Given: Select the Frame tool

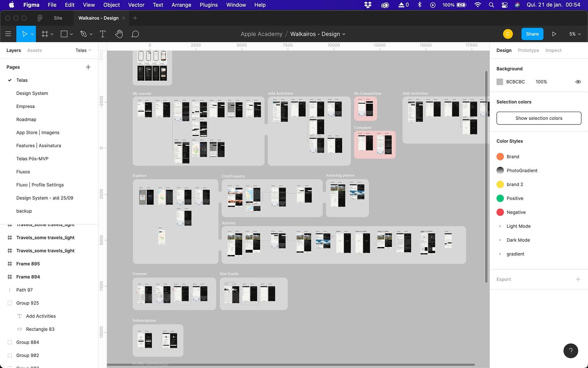Looking at the screenshot, I should coord(45,34).
